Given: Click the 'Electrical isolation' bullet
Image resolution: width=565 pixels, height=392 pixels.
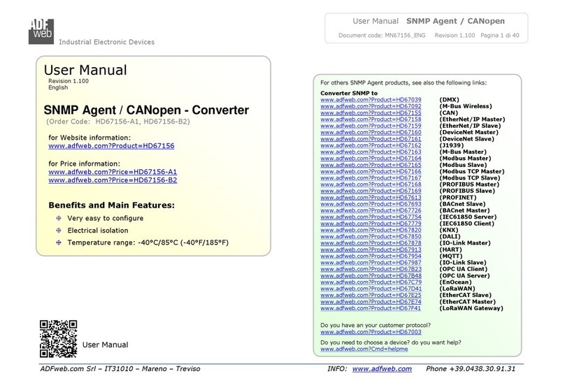Looking at the screenshot, I should [x=98, y=231].
